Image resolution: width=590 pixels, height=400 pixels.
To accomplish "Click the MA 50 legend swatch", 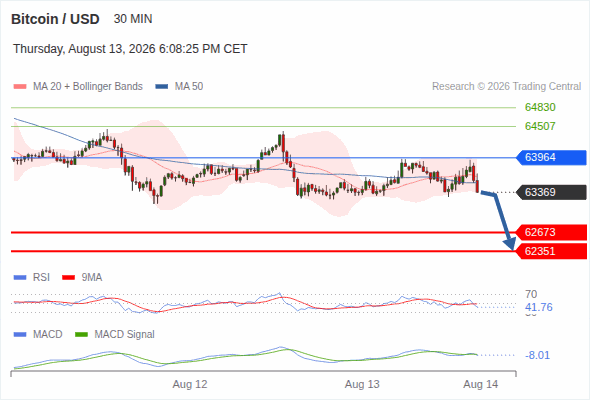I will tap(161, 87).
